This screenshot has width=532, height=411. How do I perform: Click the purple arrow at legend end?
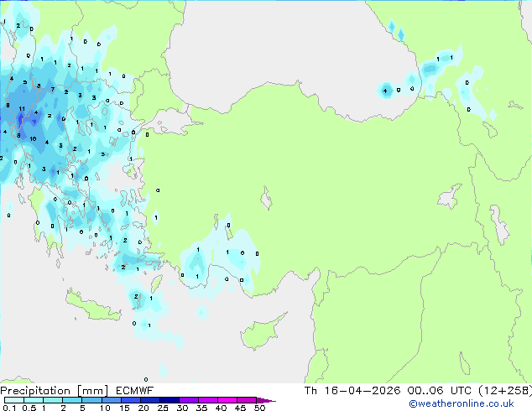[x=266, y=401]
